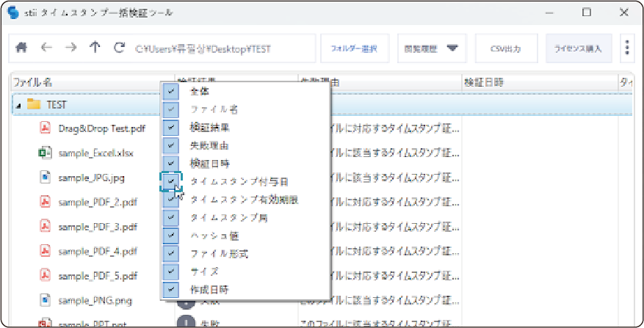Open the three-dot more options menu
Screen dimensions: 644x328
pos(626,48)
